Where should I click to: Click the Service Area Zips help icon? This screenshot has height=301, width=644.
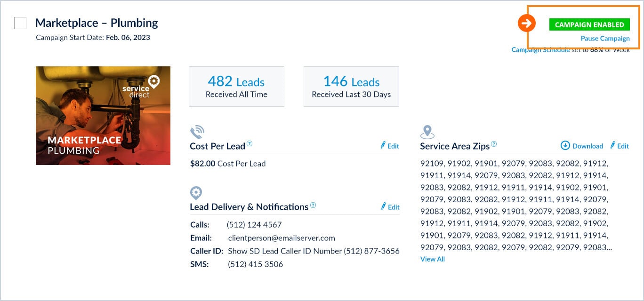tap(494, 144)
